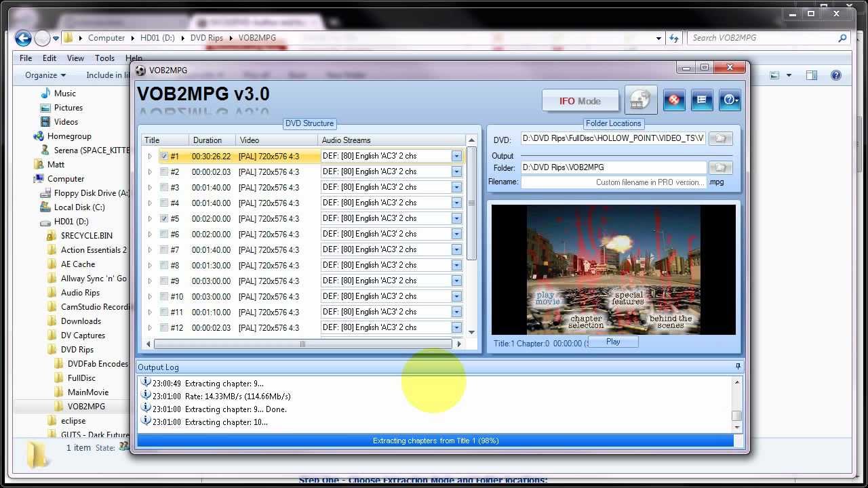Check the title #6 checkbox
Viewport: 868px width, 488px height.
tap(164, 234)
